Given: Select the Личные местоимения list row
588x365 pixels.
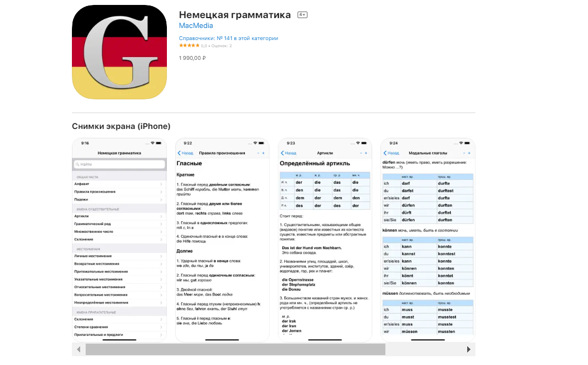Looking at the screenshot, I should (x=119, y=256).
